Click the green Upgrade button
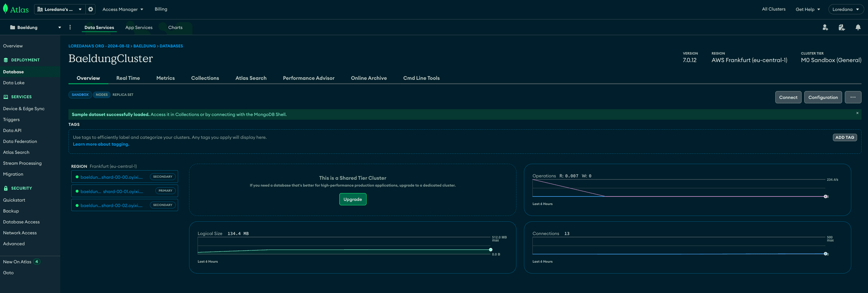This screenshot has height=293, width=868. point(353,199)
